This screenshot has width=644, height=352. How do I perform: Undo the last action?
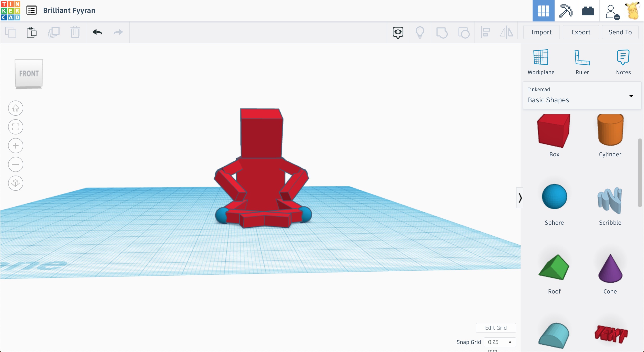[97, 32]
